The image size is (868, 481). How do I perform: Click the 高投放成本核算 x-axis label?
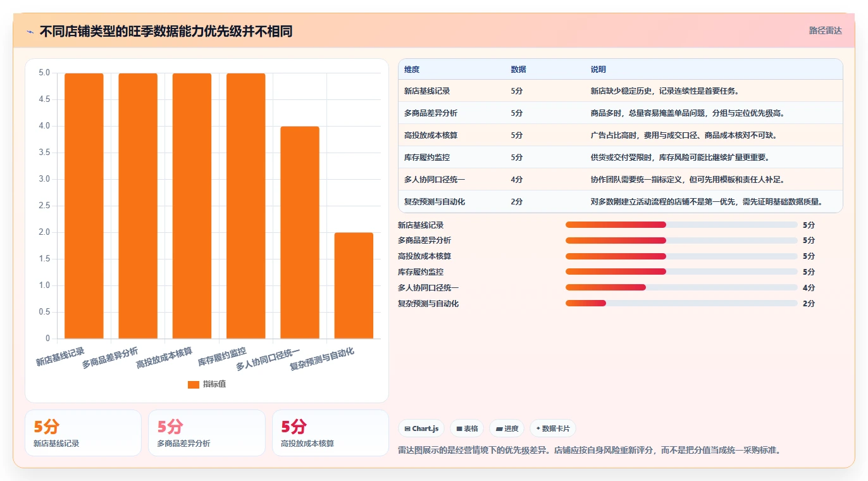click(x=164, y=358)
